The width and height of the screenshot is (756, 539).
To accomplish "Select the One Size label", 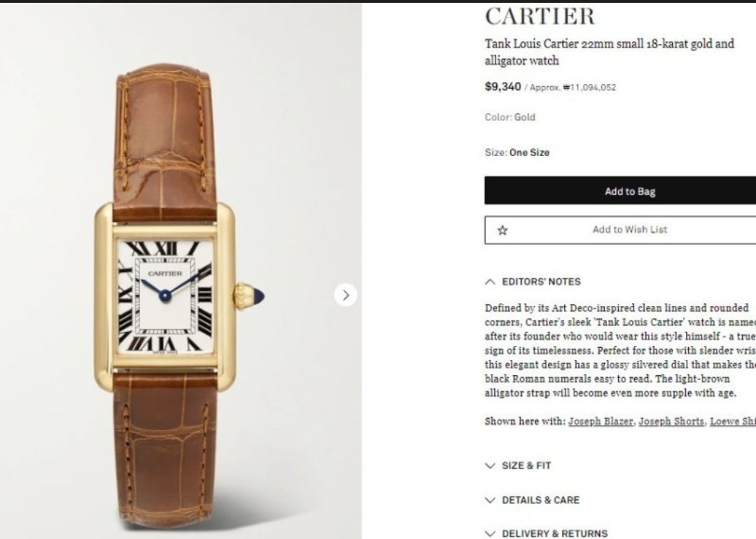I will 529,153.
